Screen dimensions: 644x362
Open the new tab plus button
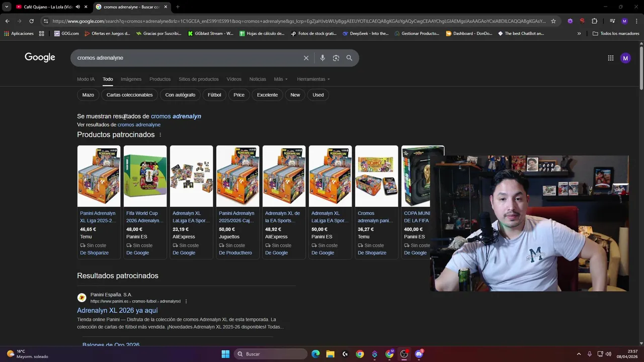(178, 7)
